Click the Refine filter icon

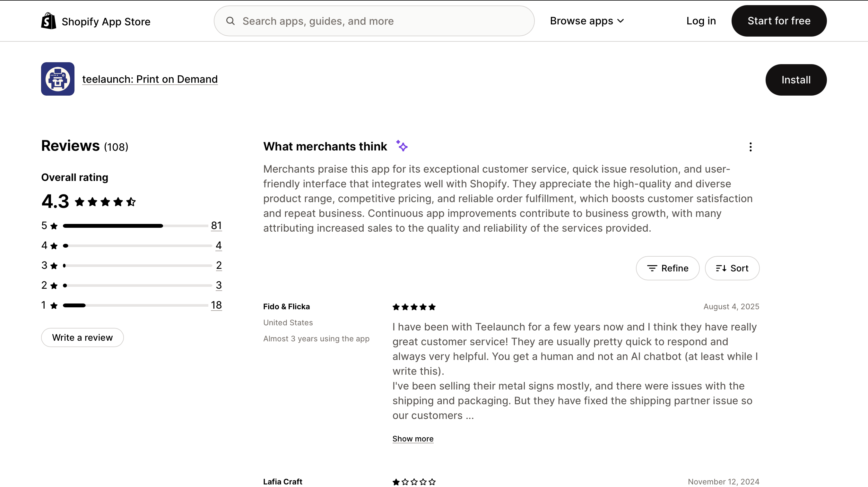[x=652, y=268]
